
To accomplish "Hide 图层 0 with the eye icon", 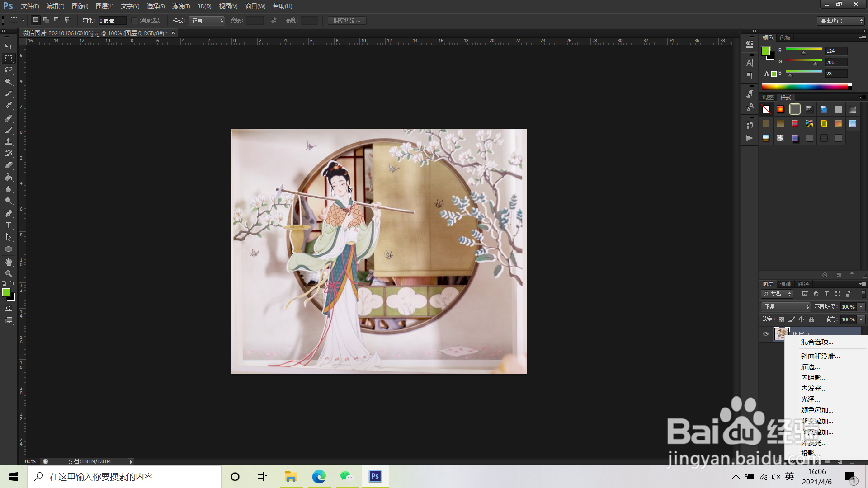I will click(x=766, y=334).
